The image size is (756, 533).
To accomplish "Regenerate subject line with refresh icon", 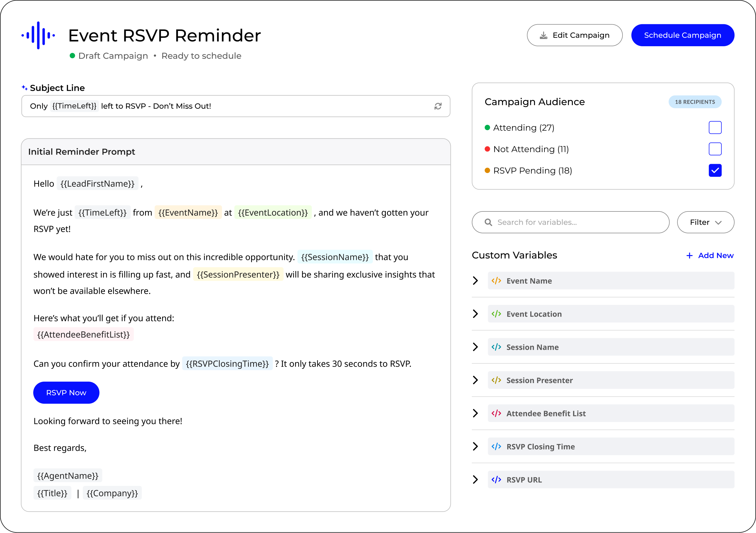I will point(438,106).
